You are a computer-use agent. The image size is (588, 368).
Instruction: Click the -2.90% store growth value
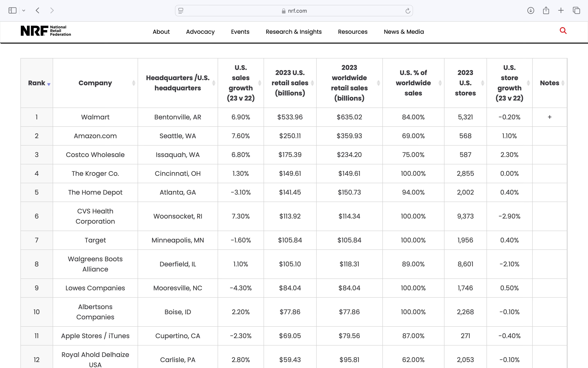(x=509, y=216)
